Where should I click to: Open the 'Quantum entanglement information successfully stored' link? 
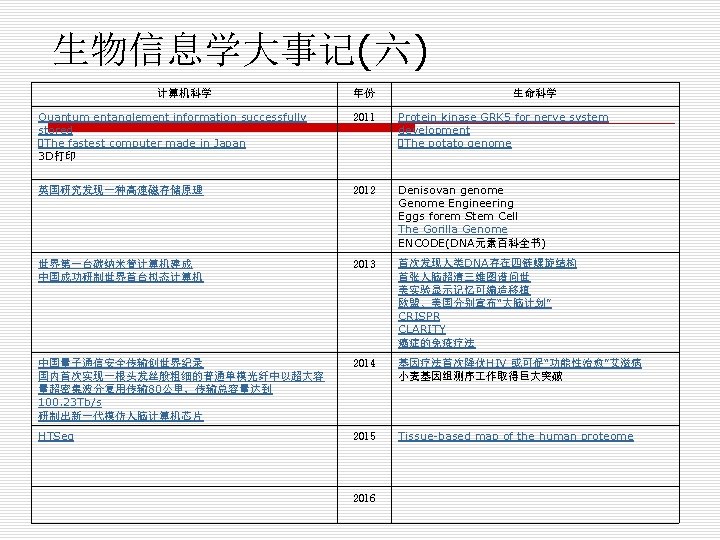tap(172, 124)
